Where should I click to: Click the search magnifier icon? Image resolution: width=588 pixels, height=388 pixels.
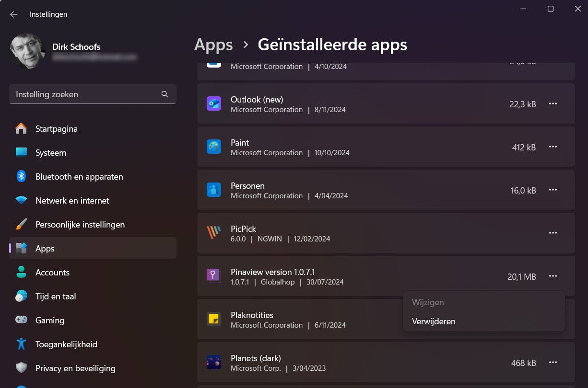(x=165, y=94)
